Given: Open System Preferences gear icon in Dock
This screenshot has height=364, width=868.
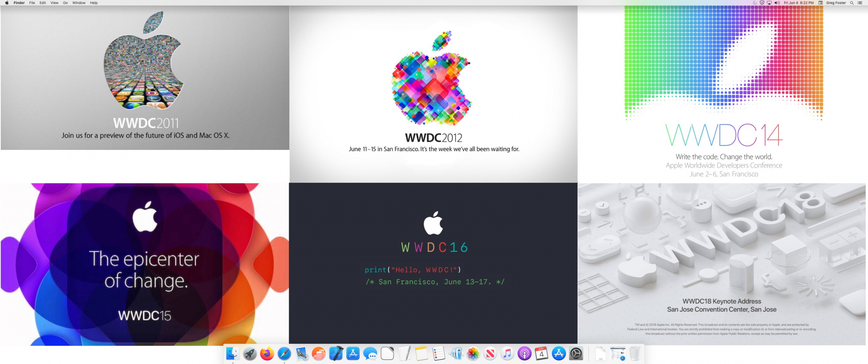Looking at the screenshot, I should 576,354.
